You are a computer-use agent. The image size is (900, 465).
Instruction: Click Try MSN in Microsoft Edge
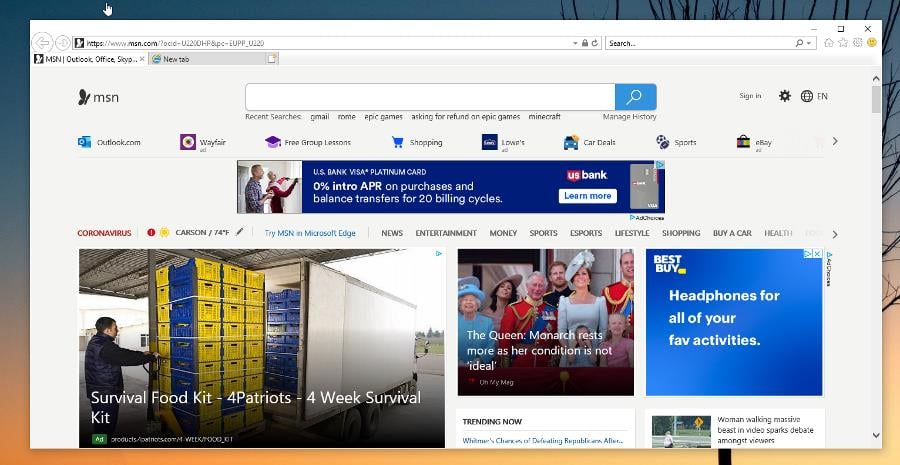(310, 233)
